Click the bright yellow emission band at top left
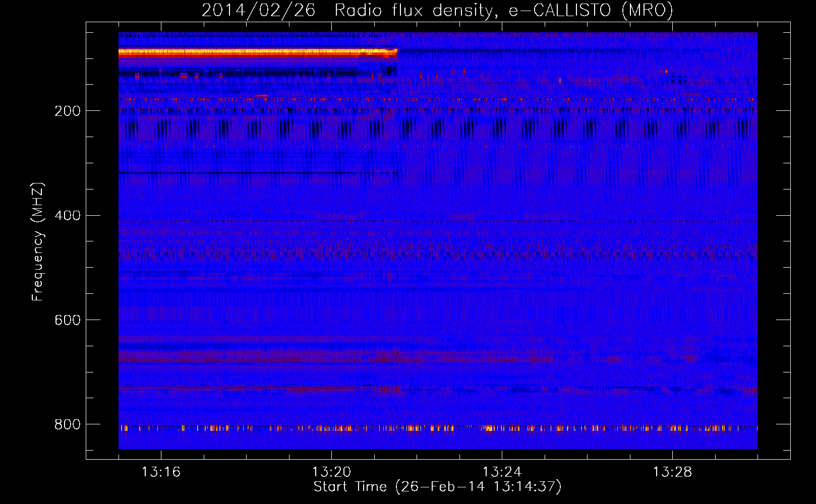The width and height of the screenshot is (816, 504). (258, 52)
